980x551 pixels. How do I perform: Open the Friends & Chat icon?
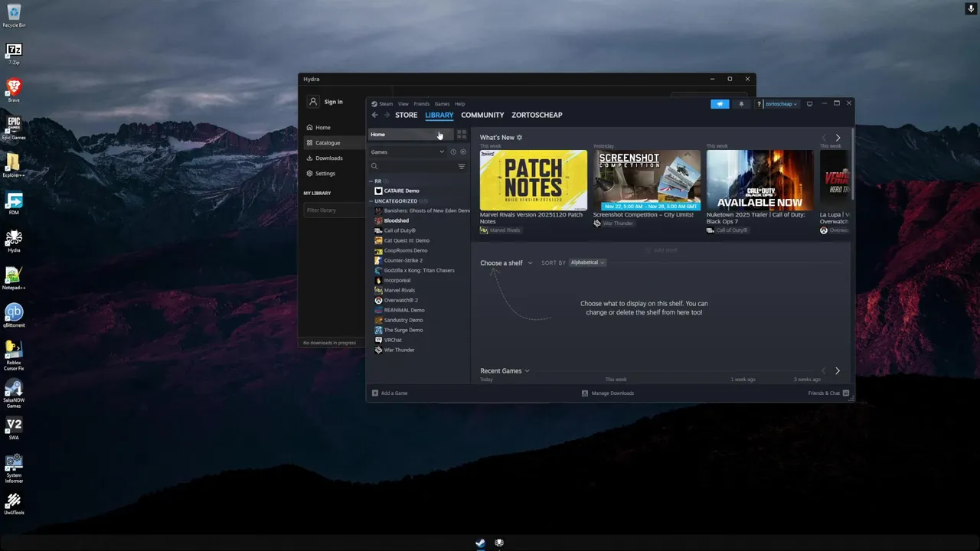[x=846, y=393]
